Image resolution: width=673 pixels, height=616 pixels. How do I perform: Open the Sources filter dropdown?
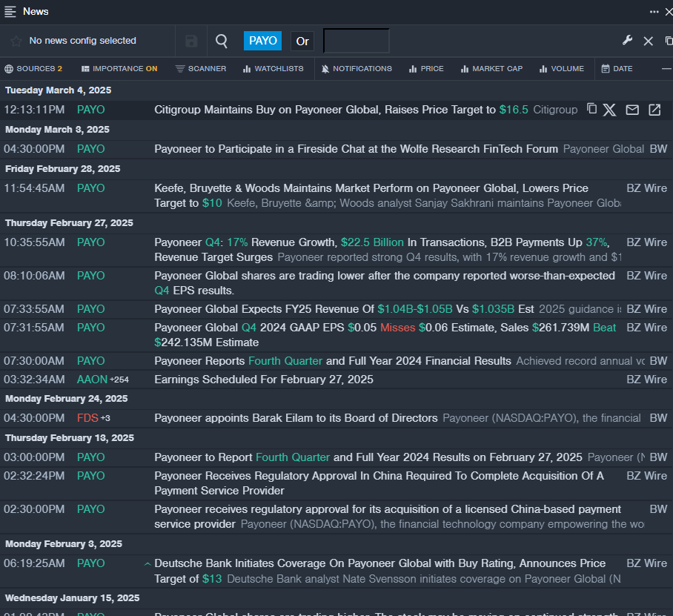pyautogui.click(x=33, y=69)
